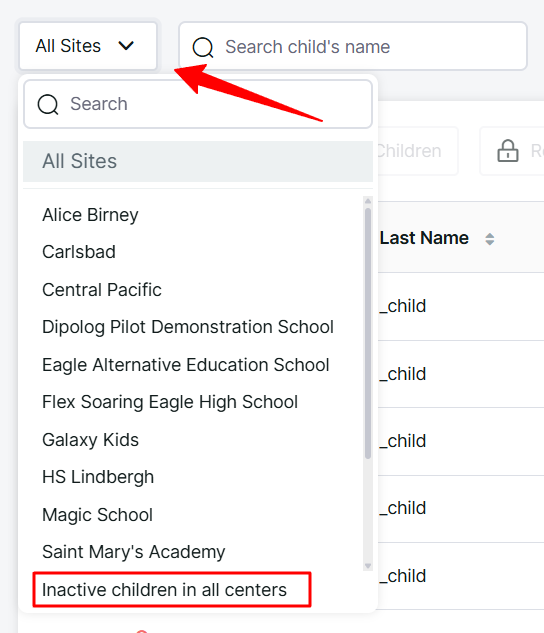The width and height of the screenshot is (544, 633).
Task: Pick the Galaxy Kids site
Action: coord(90,440)
